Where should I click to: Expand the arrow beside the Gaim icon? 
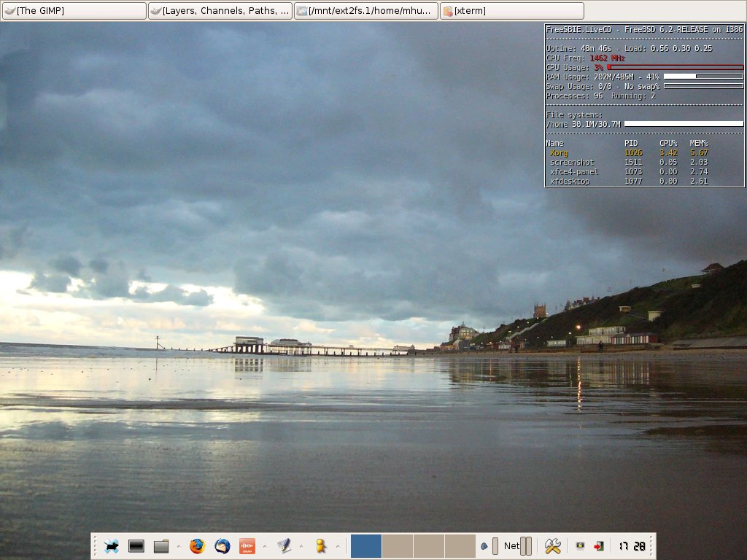[x=338, y=546]
